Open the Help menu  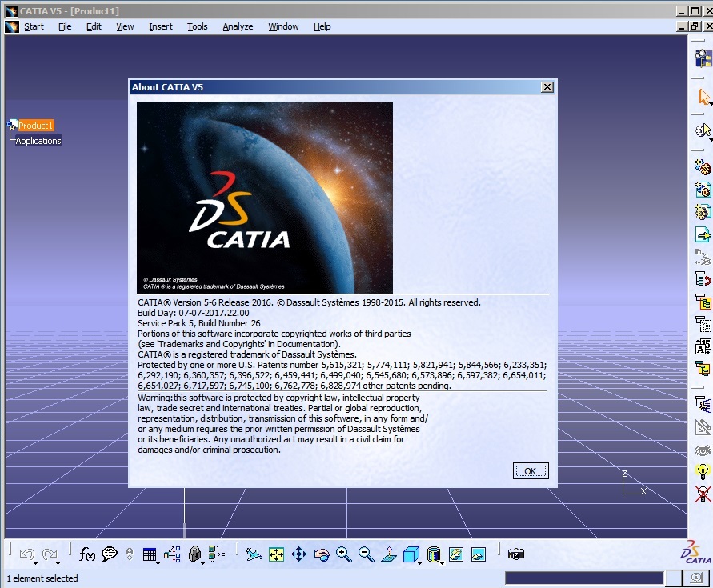322,26
